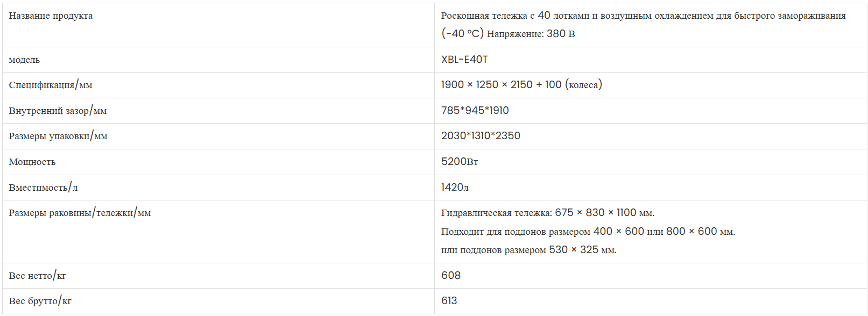Select the model value XBL-E40T
The image size is (868, 316).
tap(464, 60)
